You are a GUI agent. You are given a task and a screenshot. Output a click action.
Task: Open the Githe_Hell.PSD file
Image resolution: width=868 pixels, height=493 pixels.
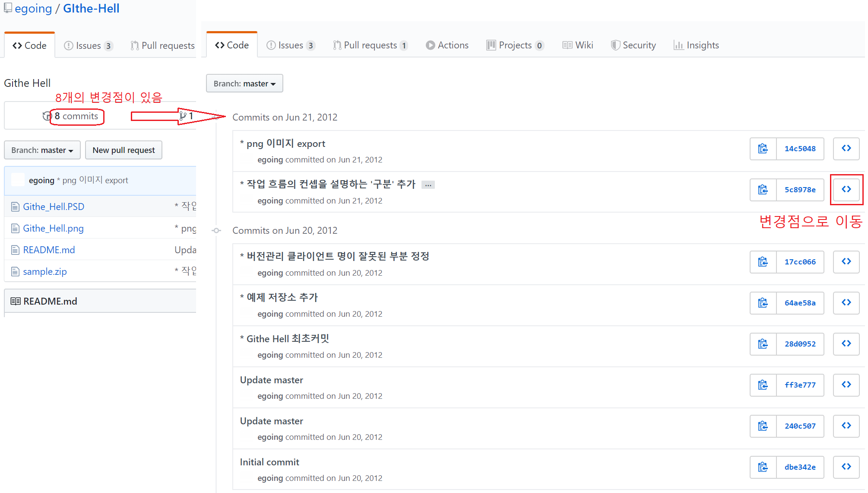54,207
